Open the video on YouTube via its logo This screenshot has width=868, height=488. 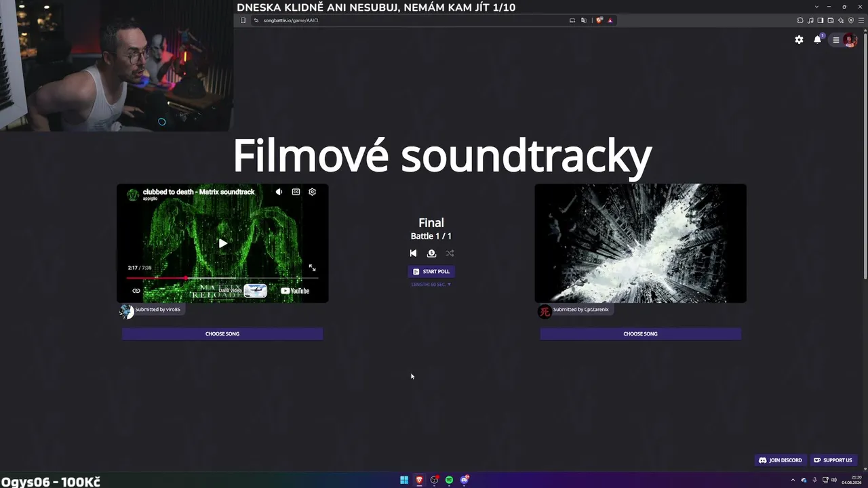(x=295, y=291)
